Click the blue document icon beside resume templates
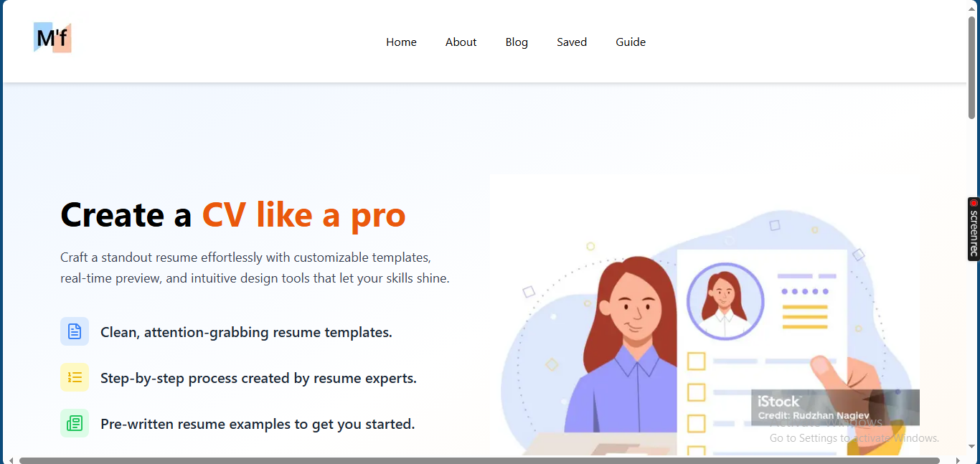This screenshot has width=980, height=464. pyautogui.click(x=75, y=331)
